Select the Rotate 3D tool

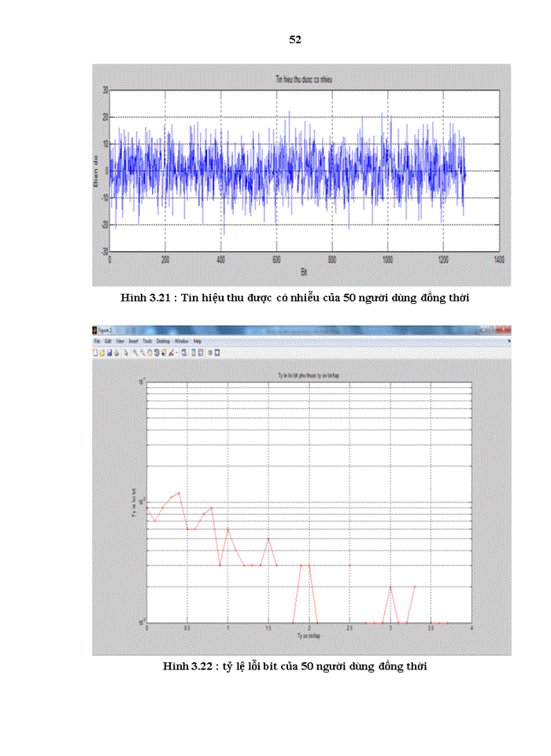[157, 353]
